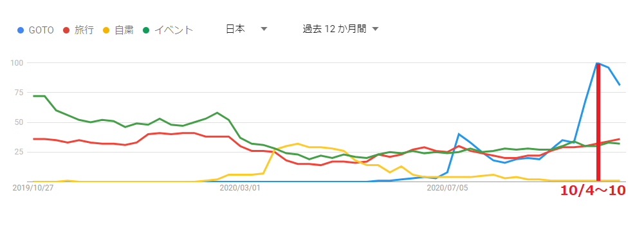Open the 過去 12 か月間 period dropdown
Screen dimensions: 644x242
coord(340,29)
